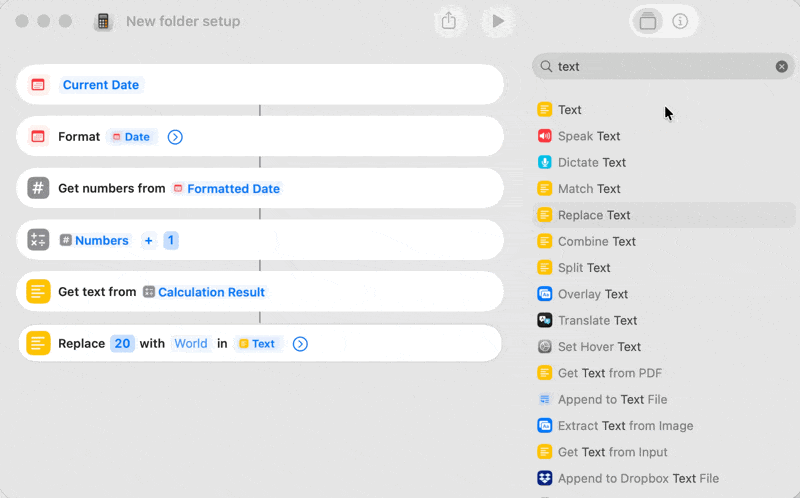Open the action library panel icon
This screenshot has height=498, width=800.
click(x=647, y=21)
